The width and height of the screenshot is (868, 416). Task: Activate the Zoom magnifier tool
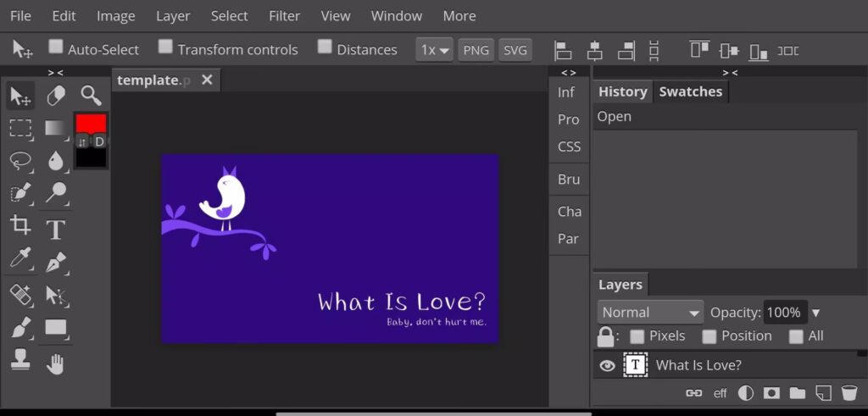(91, 95)
